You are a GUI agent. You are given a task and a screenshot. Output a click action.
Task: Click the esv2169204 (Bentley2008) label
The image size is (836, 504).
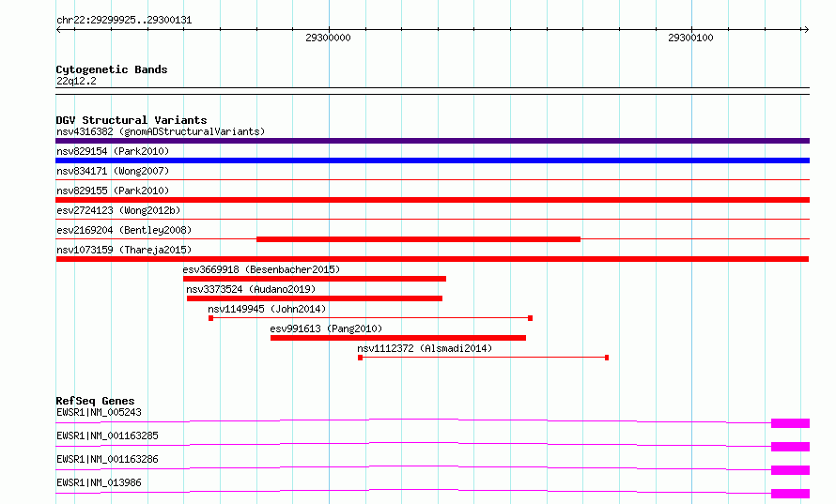click(124, 230)
